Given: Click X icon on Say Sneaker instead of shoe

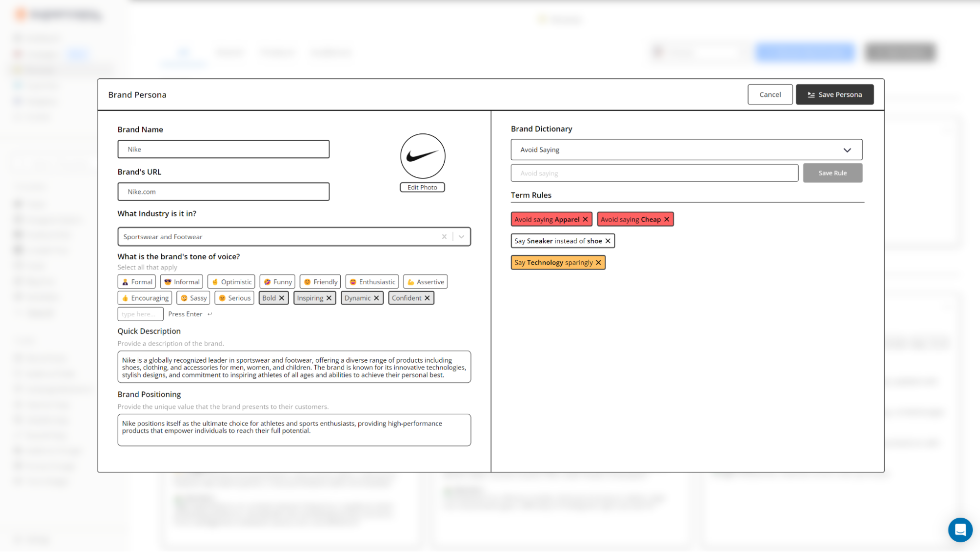Looking at the screenshot, I should [x=608, y=240].
